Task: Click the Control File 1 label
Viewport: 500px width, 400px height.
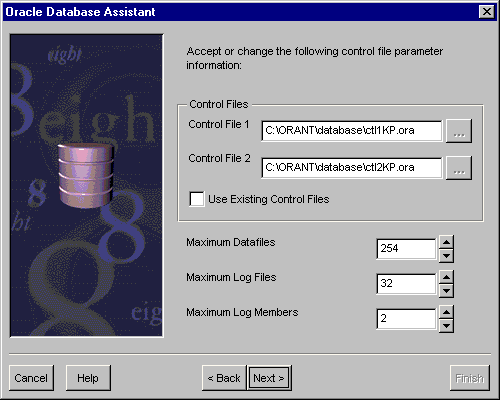Action: point(219,124)
